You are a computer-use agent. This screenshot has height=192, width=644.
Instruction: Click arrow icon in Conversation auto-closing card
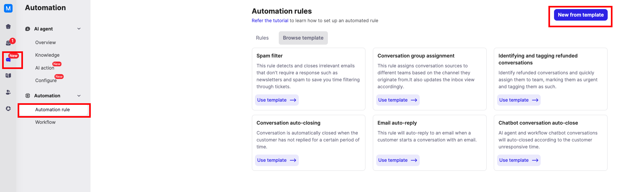coord(293,160)
